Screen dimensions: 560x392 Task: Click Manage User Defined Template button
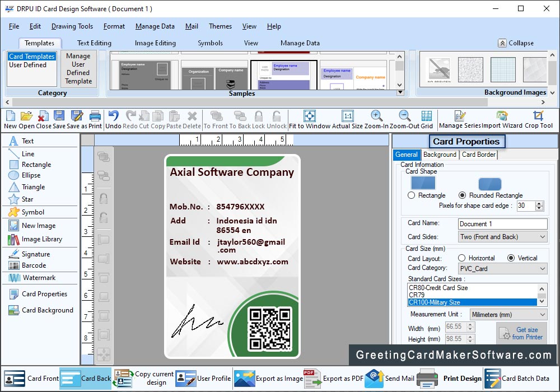point(78,68)
